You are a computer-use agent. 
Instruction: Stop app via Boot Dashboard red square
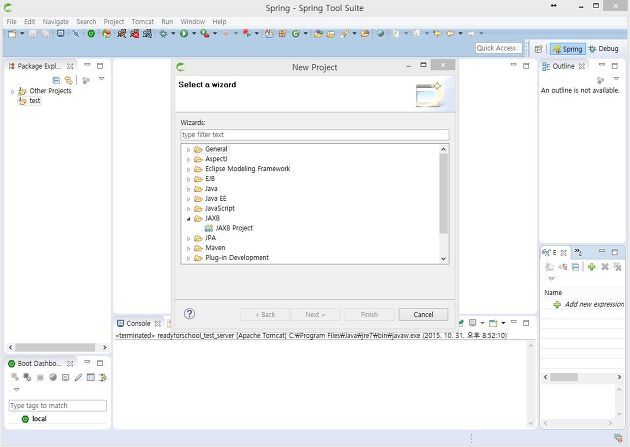click(40, 377)
